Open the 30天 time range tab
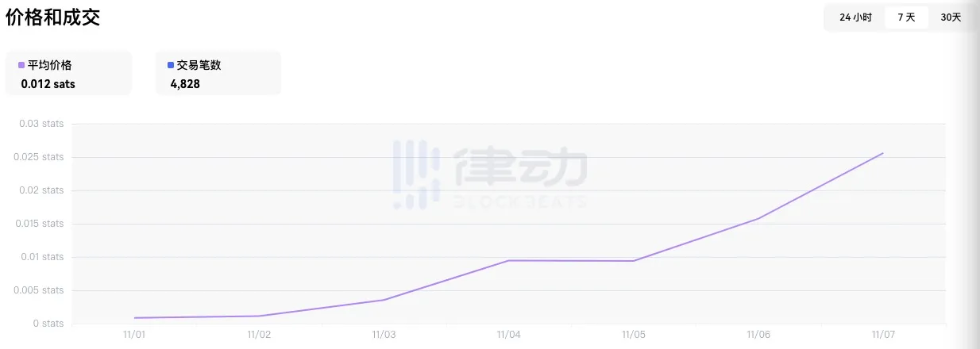The height and width of the screenshot is (349, 980). (x=951, y=17)
